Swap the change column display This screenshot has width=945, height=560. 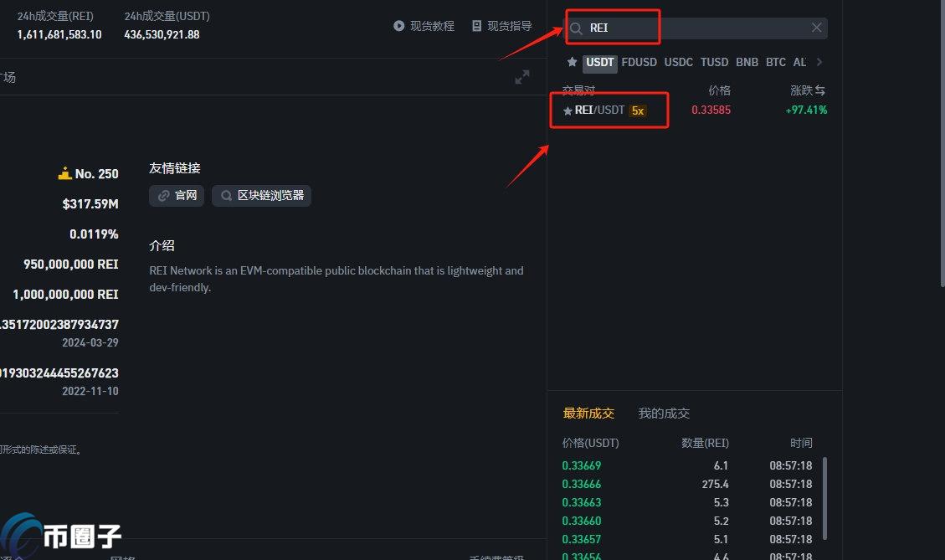pos(820,90)
